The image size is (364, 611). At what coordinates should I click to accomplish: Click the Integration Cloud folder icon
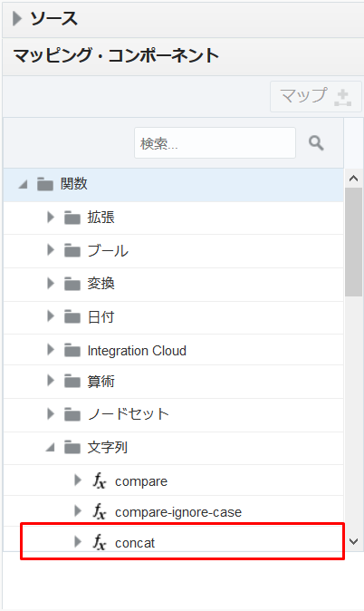[72, 350]
